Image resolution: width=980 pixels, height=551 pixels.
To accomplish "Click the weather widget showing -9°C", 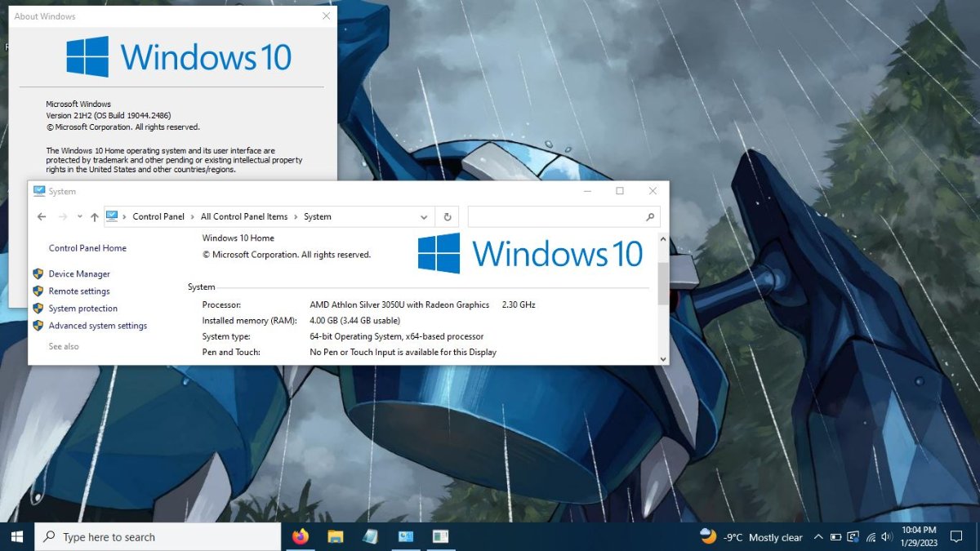I will [x=751, y=536].
